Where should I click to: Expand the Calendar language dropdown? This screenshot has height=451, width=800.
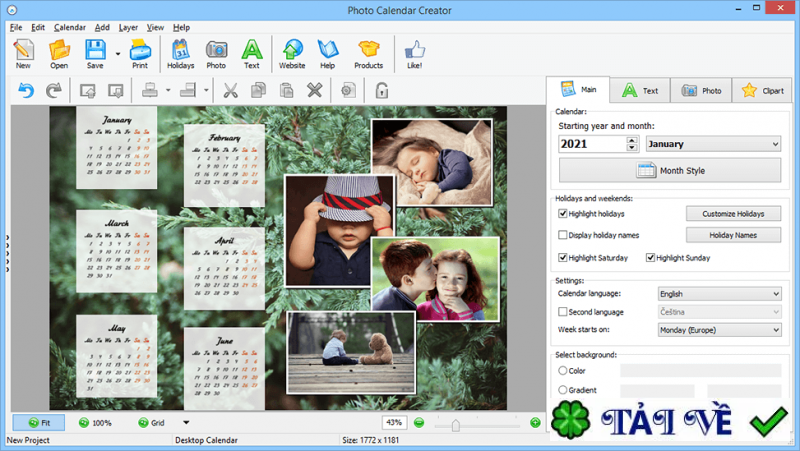click(x=718, y=294)
